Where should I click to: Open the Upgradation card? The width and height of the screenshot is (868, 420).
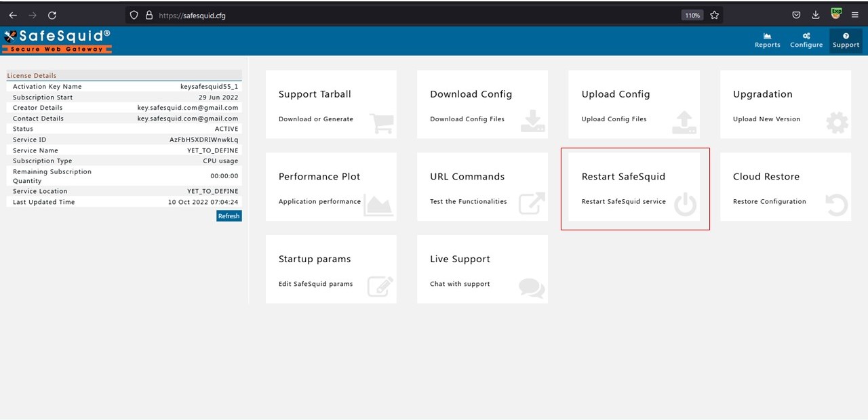point(785,104)
